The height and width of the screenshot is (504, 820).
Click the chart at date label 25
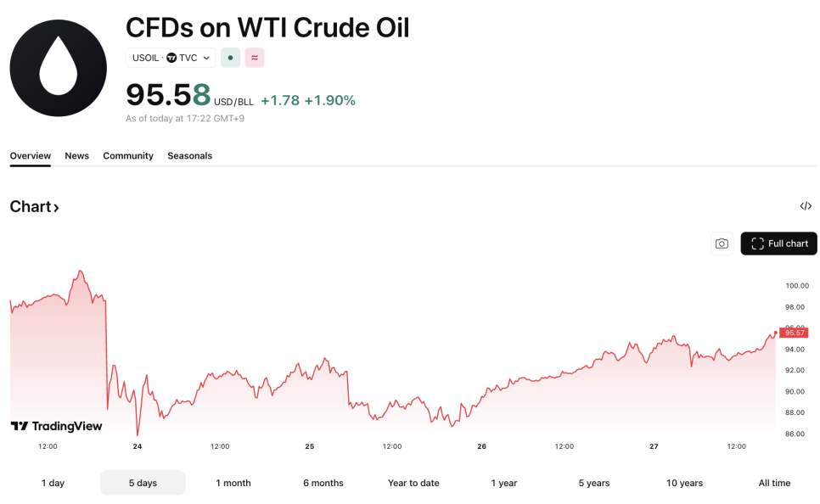pos(310,446)
